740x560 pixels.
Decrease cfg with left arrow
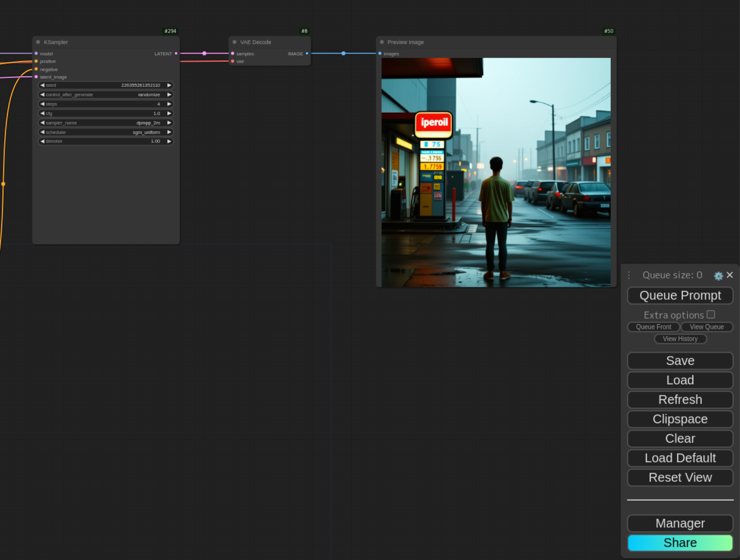tap(42, 114)
